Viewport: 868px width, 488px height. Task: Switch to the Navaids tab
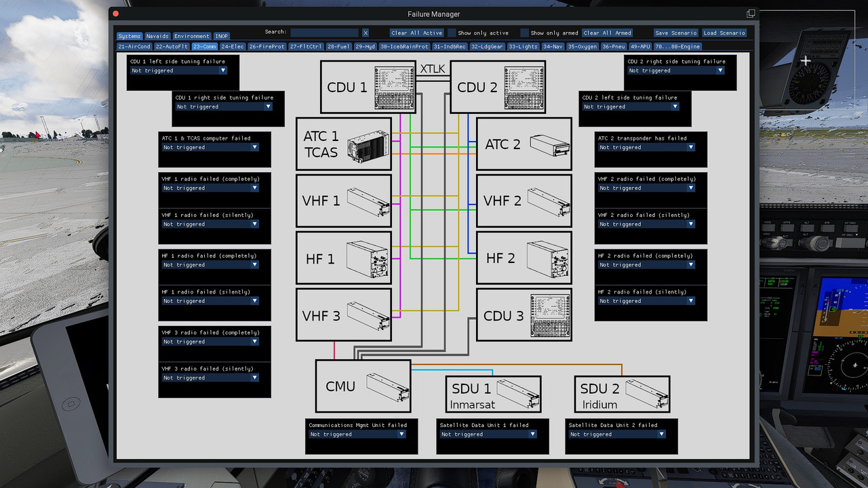coord(157,36)
